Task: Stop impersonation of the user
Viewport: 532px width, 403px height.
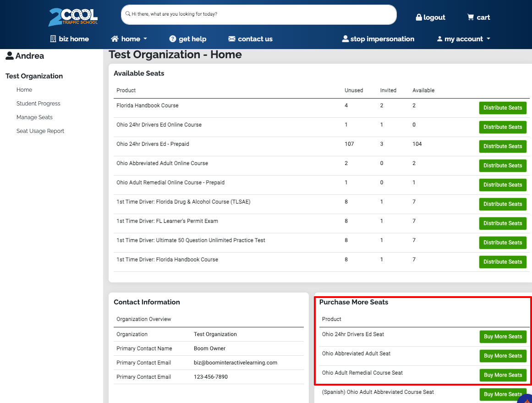Action: 378,39
